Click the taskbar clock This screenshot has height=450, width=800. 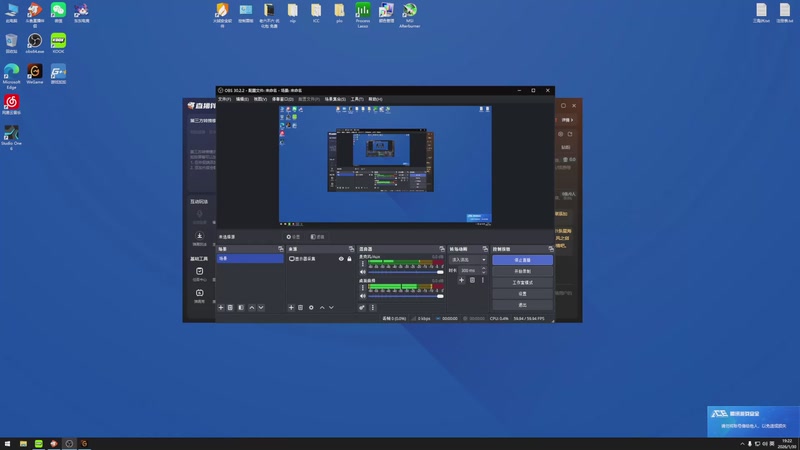coord(787,444)
